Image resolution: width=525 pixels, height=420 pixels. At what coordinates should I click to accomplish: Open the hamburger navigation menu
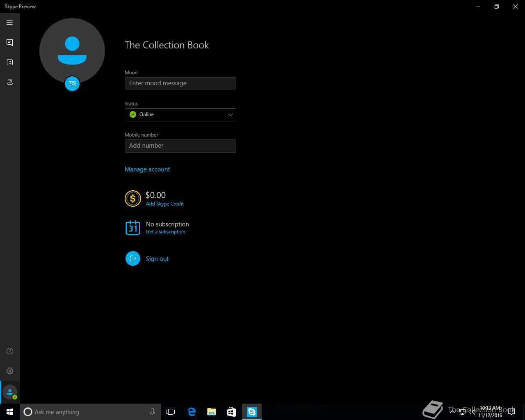tap(9, 23)
